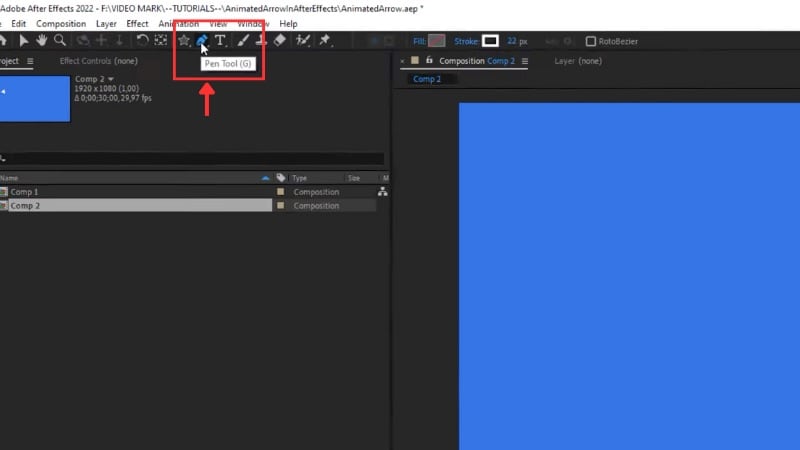
Task: Select the Roto Brush tool
Action: coord(303,40)
